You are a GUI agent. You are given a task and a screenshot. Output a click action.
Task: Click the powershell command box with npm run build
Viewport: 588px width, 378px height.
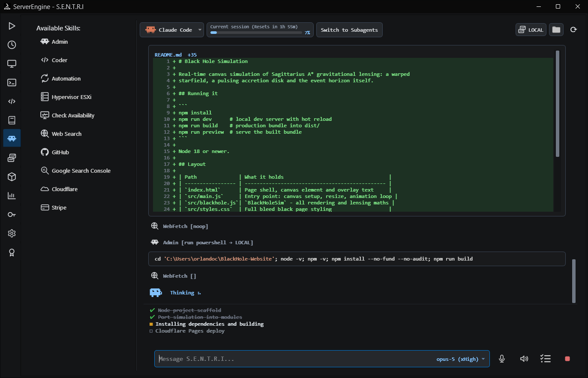tap(357, 259)
